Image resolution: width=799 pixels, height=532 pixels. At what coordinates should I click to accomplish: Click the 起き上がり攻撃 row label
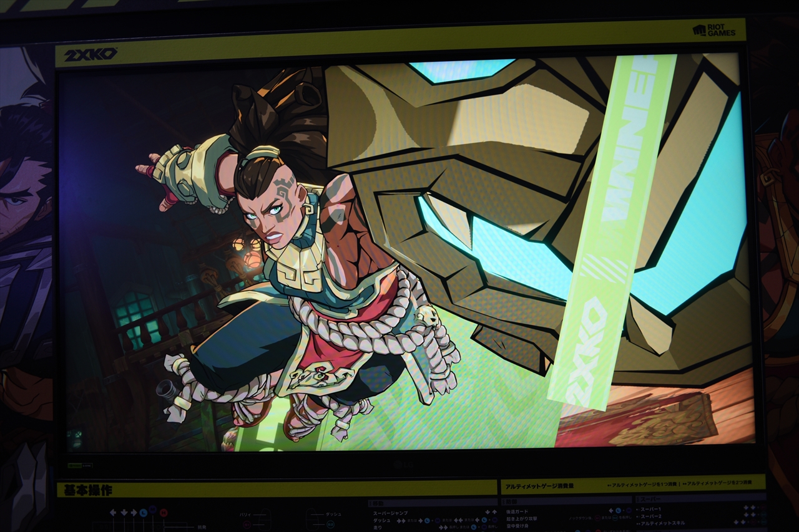521,519
